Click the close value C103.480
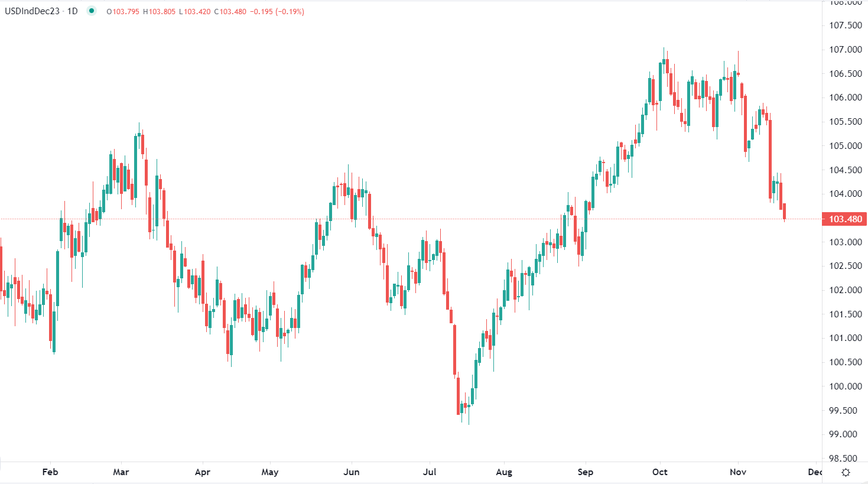The width and height of the screenshot is (868, 484). (230, 12)
